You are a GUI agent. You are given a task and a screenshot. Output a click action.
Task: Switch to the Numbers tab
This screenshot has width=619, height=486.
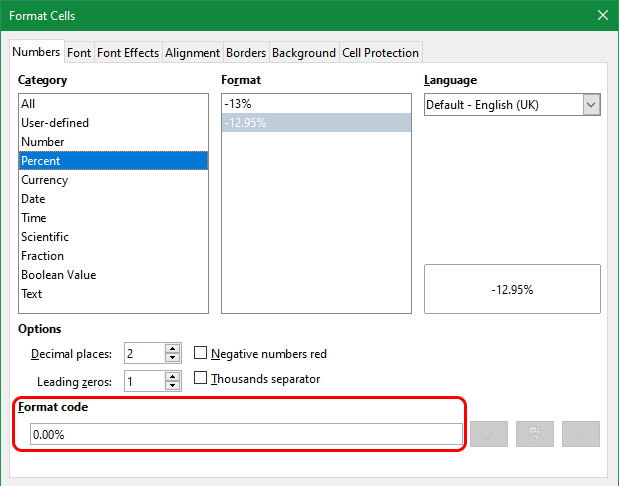point(36,52)
